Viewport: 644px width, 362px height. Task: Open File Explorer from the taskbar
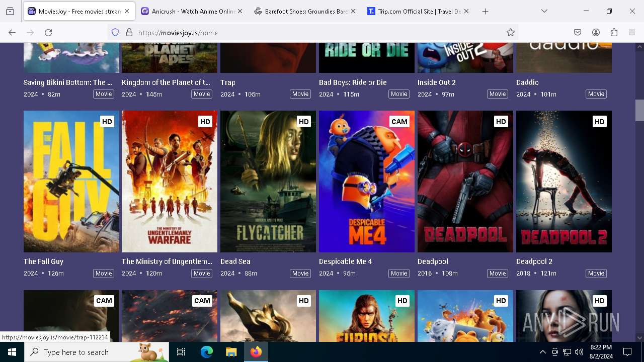231,352
